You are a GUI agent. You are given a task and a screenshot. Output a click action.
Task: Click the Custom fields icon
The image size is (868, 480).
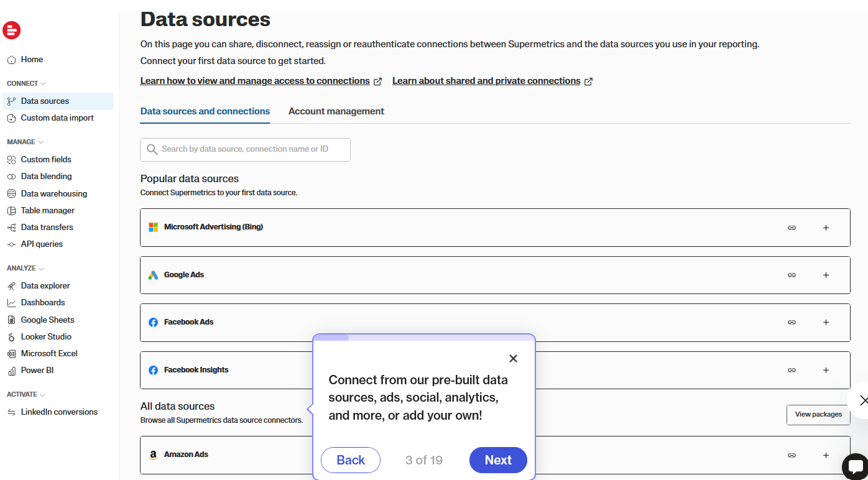(x=11, y=160)
